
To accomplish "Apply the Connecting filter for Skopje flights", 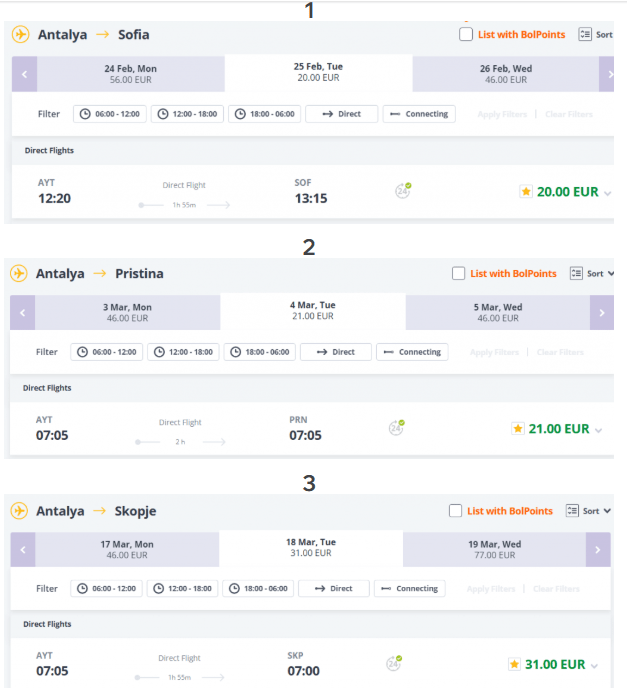I will point(409,588).
